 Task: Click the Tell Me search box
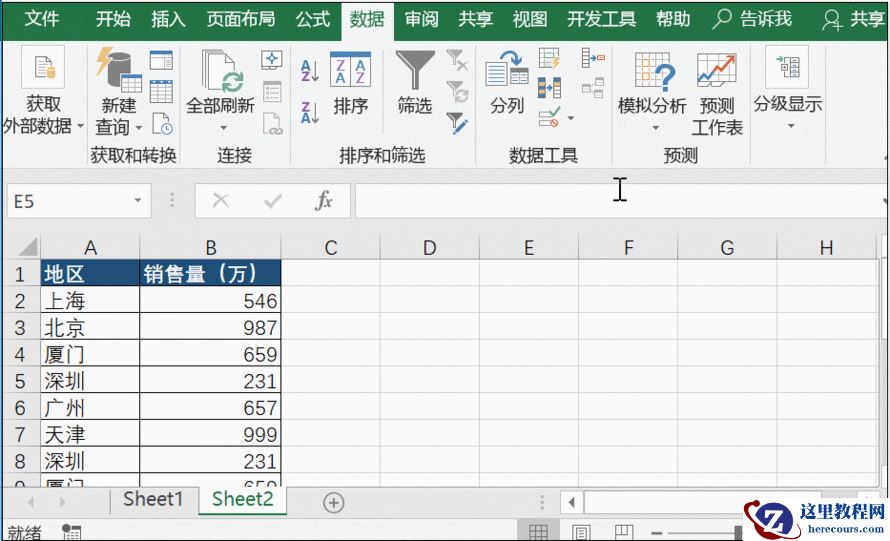(752, 19)
